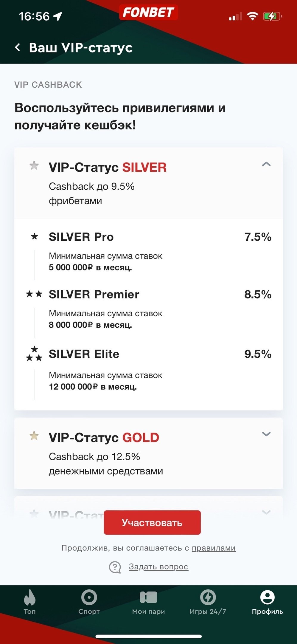Tap the question bubble help icon

(115, 567)
